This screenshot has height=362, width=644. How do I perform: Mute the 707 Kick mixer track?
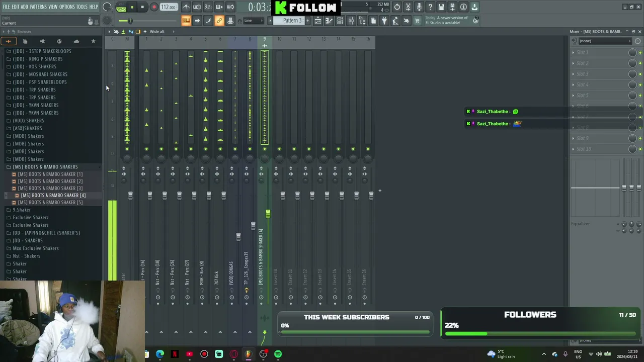click(x=220, y=149)
